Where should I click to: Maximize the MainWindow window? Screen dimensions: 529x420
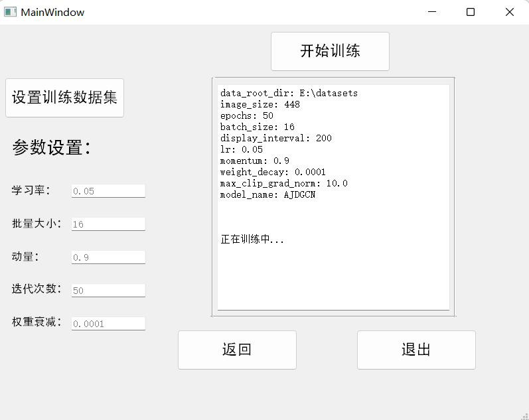click(471, 12)
